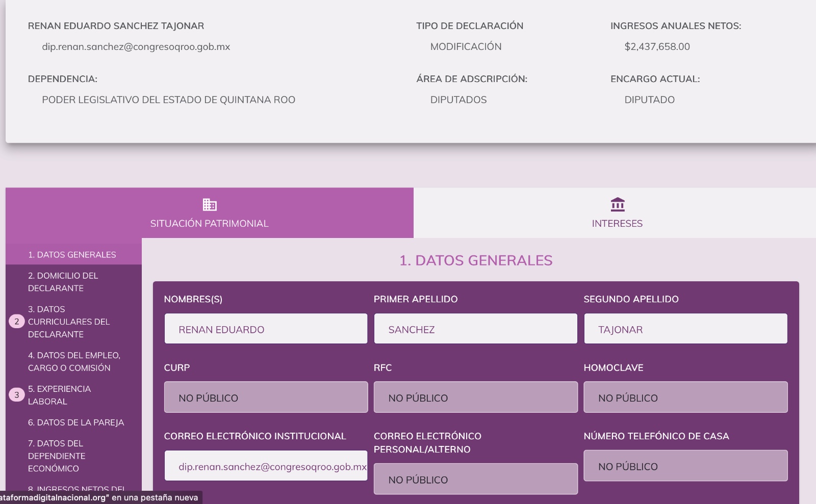Click the badge 3 beside Experiencia Laboral
816x504 pixels.
click(17, 395)
